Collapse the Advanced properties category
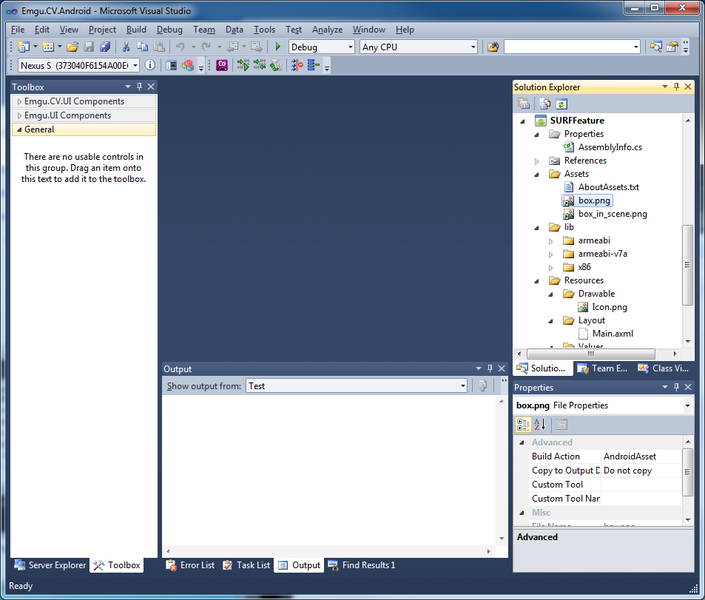Screen dimensions: 705x600 [522, 443]
